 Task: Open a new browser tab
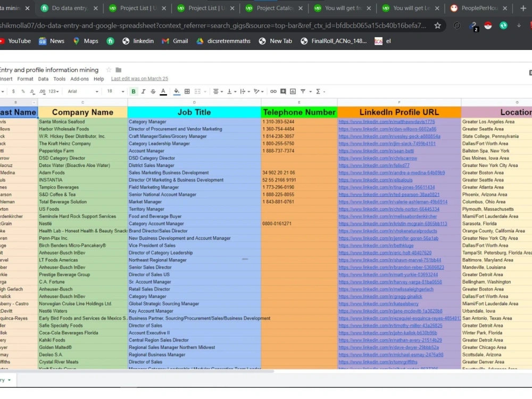coord(523,8)
